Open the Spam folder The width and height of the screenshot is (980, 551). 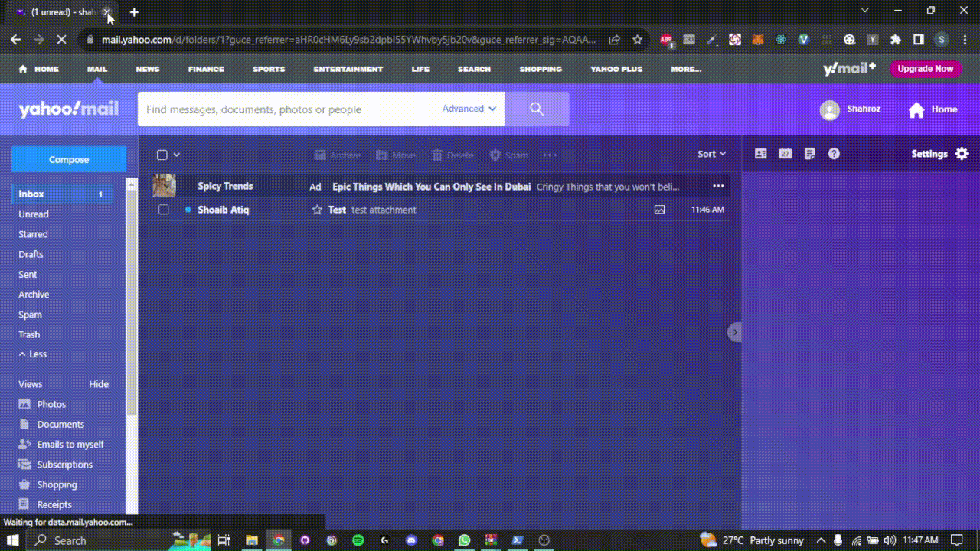click(30, 315)
